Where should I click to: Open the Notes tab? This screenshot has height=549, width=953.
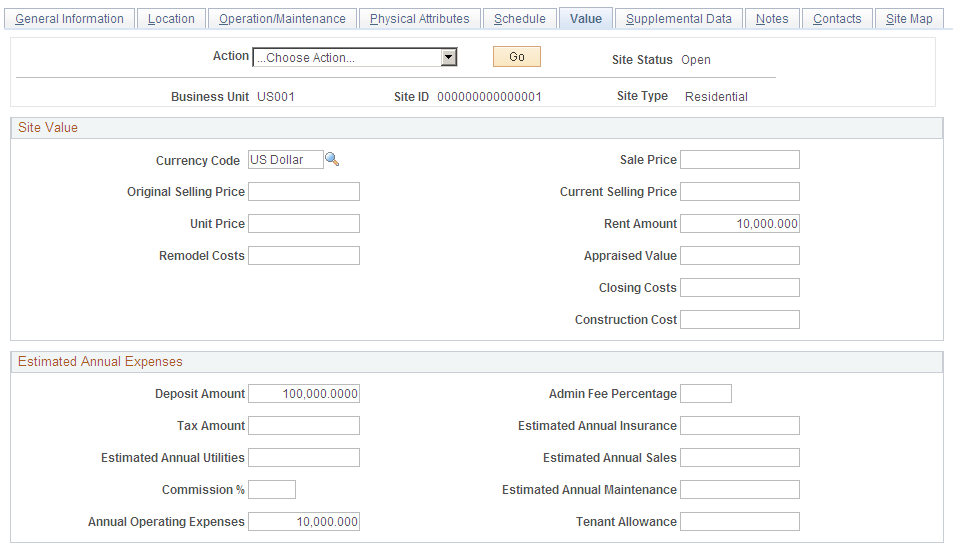tap(772, 19)
